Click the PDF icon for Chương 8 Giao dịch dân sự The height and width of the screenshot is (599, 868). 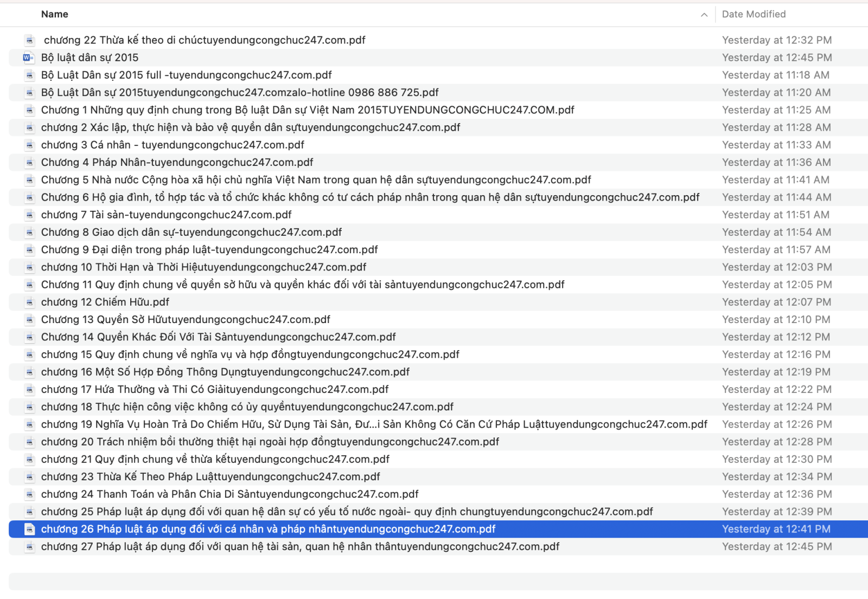click(x=30, y=232)
